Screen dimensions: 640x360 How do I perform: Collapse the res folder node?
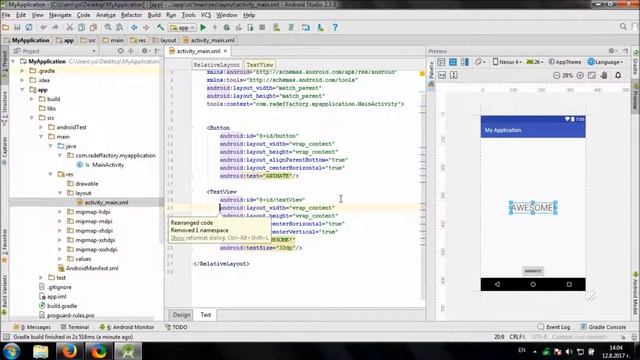click(51, 174)
